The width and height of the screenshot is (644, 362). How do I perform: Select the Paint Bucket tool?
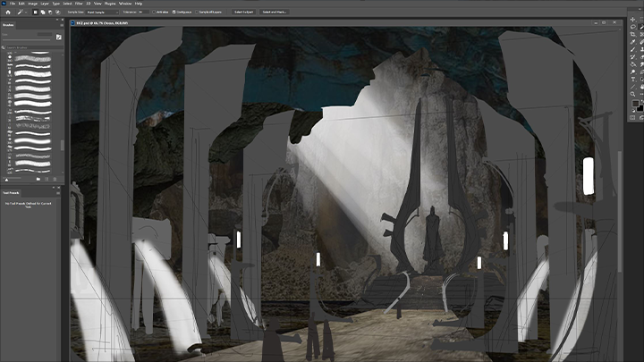pyautogui.click(x=633, y=64)
